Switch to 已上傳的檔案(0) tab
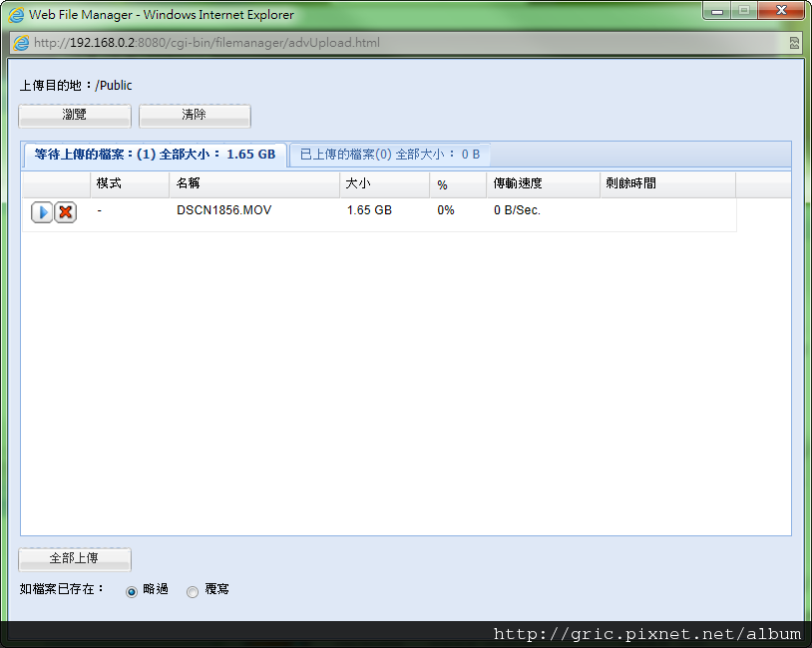Viewport: 812px width, 648px height. click(x=390, y=155)
